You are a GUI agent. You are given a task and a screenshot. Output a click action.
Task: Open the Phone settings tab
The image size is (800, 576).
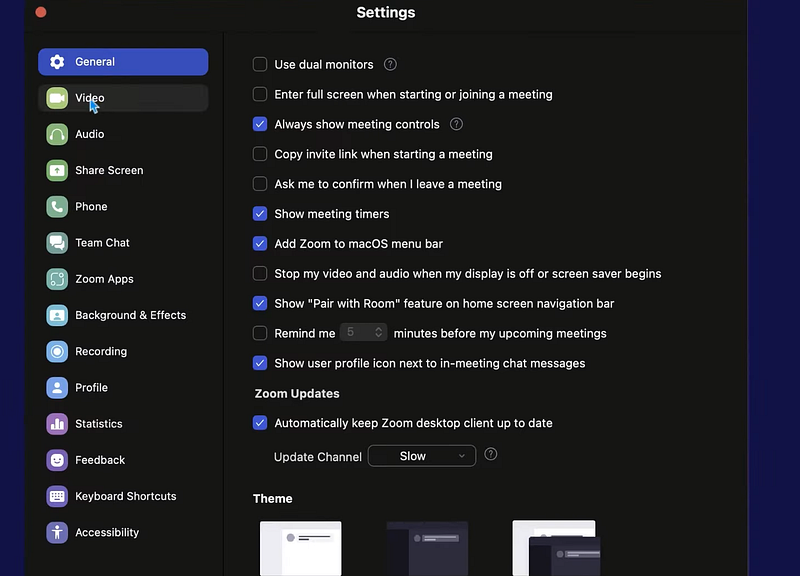coord(123,207)
